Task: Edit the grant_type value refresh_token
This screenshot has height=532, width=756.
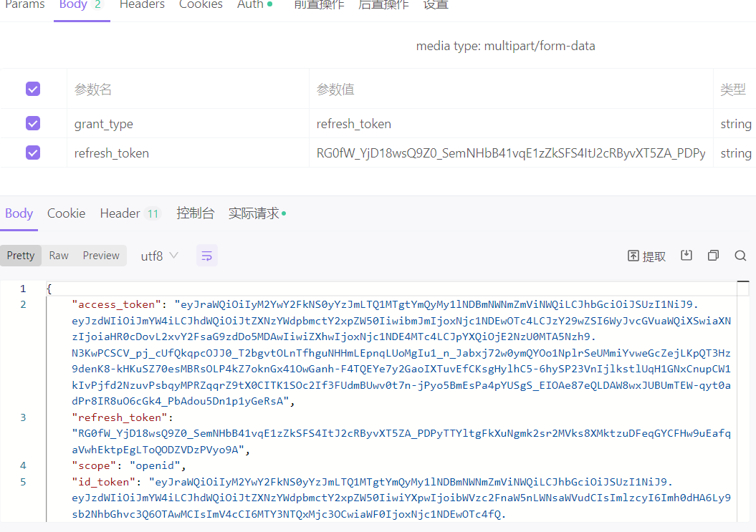Action: coord(511,124)
